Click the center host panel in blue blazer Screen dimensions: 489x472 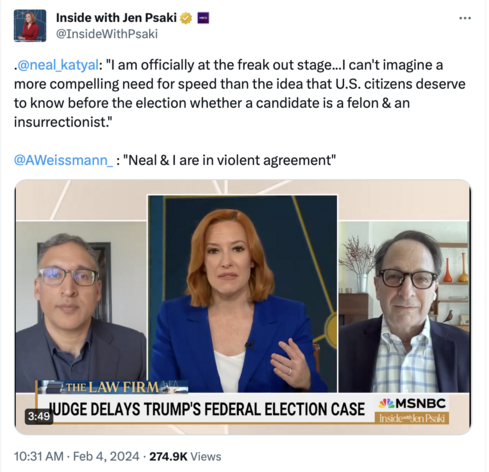tap(243, 293)
